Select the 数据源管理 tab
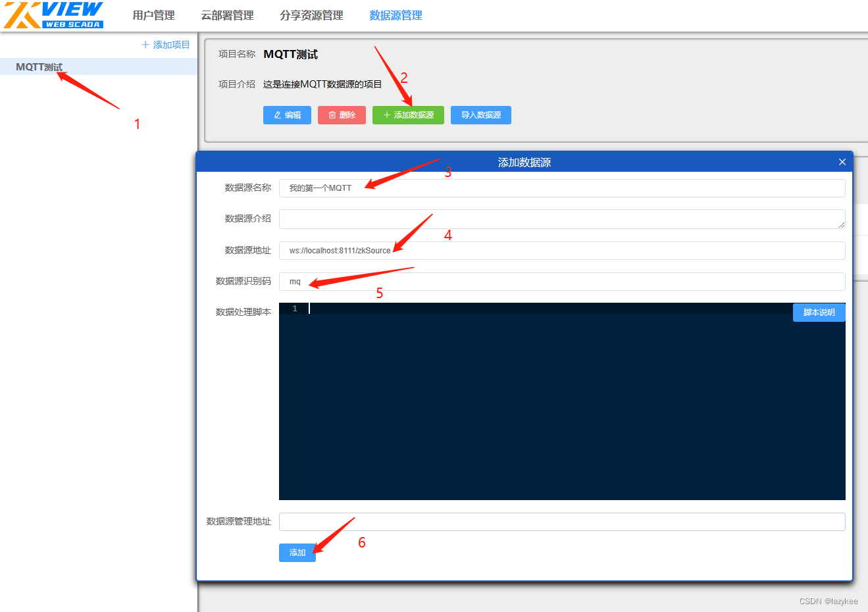The image size is (868, 612). [396, 14]
